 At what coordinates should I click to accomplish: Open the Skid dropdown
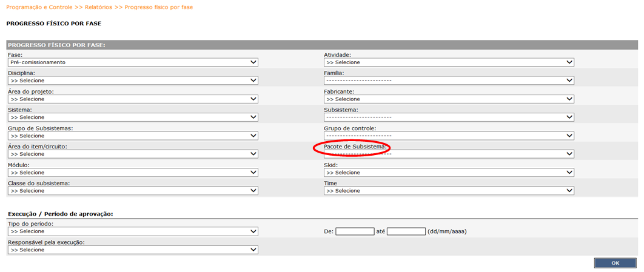pos(449,172)
